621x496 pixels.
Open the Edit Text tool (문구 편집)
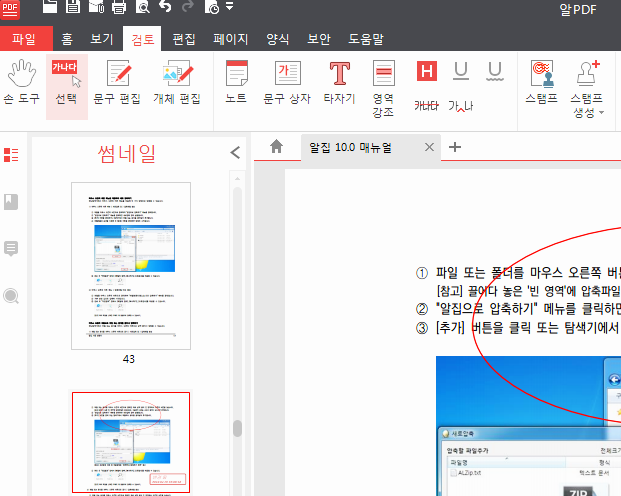117,82
